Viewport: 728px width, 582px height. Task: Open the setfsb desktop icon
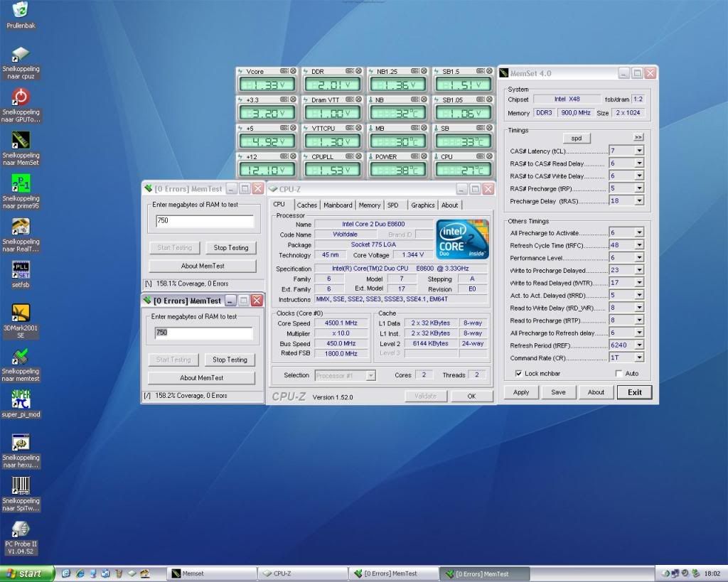tap(21, 269)
